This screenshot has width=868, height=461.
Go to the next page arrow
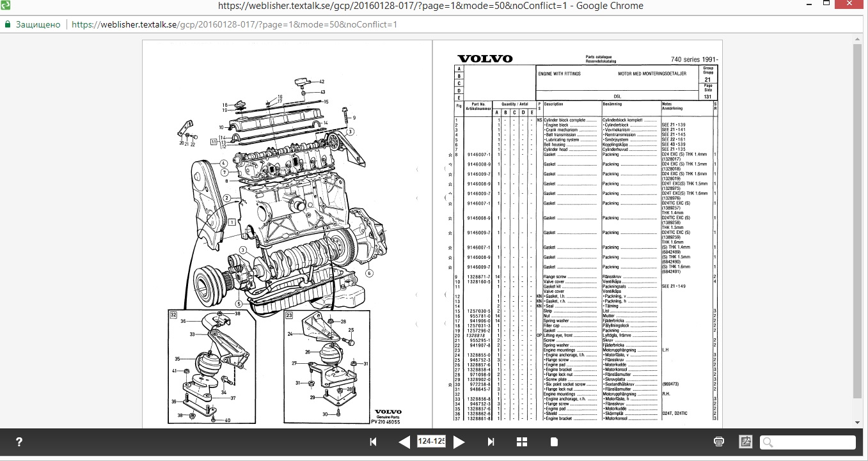[x=459, y=442]
